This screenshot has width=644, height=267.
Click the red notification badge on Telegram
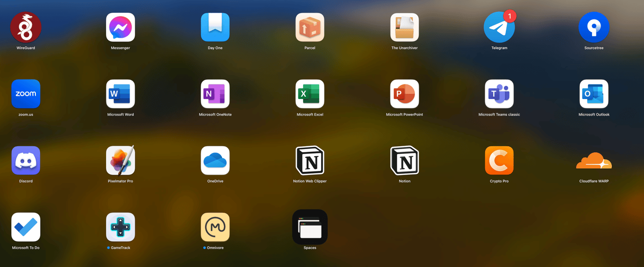pyautogui.click(x=509, y=16)
